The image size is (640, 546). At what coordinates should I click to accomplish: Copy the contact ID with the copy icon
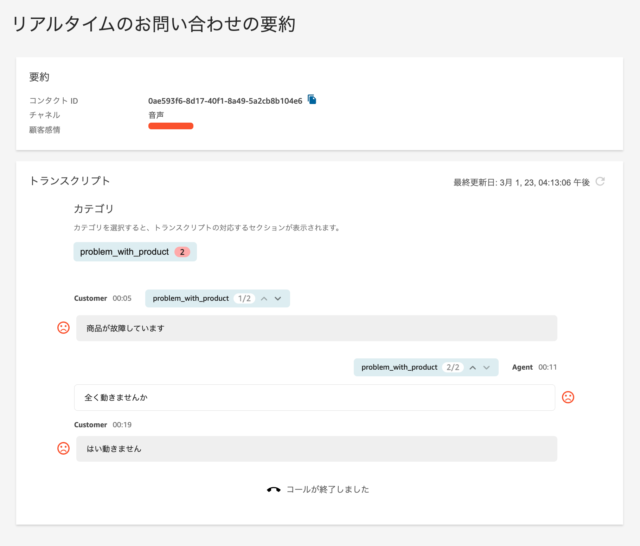[x=312, y=100]
